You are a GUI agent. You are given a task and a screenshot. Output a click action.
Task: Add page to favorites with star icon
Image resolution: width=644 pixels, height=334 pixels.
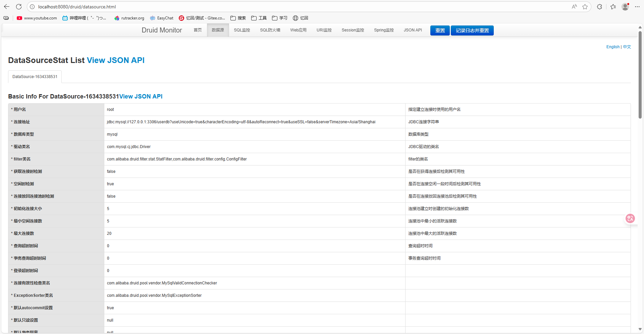(585, 7)
